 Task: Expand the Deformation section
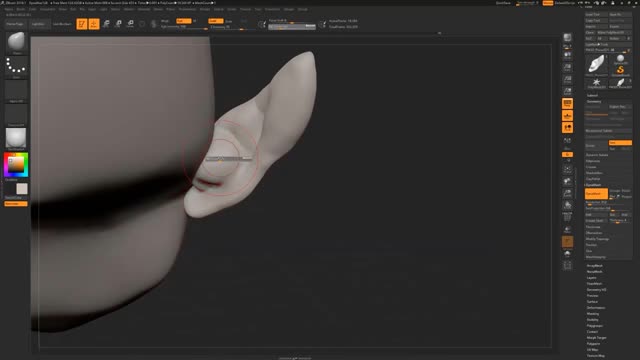596,308
